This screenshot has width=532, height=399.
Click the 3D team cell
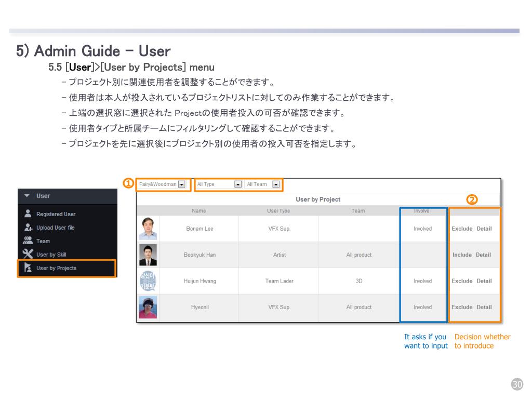359,281
